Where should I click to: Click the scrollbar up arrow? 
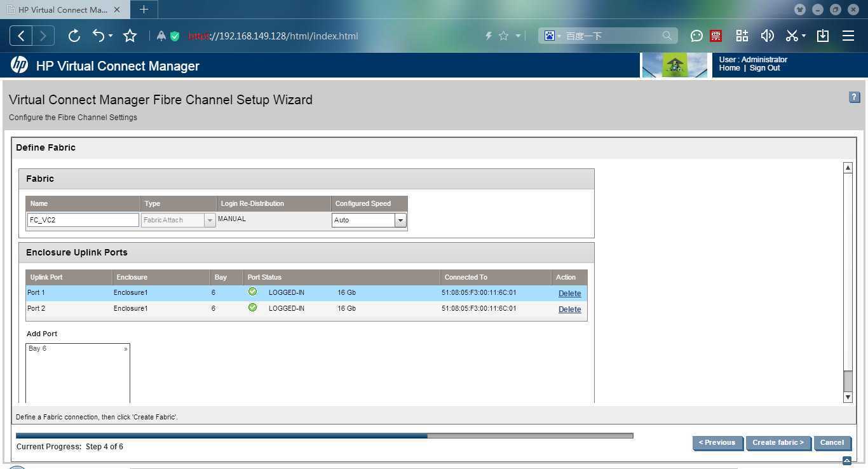point(848,168)
